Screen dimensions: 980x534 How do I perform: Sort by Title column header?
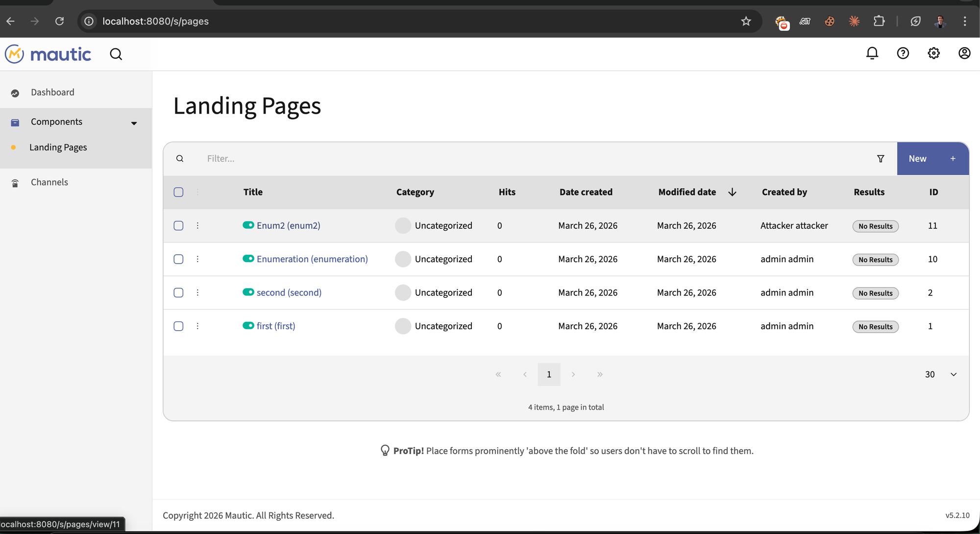click(x=253, y=192)
